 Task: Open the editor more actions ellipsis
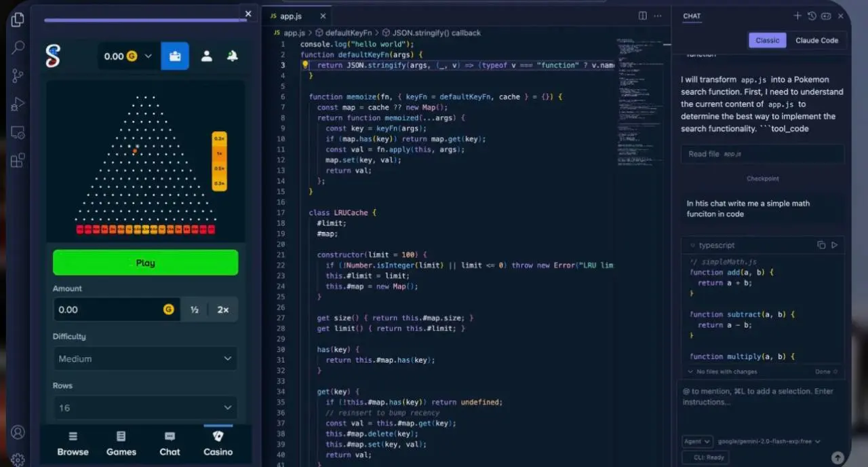coord(657,16)
